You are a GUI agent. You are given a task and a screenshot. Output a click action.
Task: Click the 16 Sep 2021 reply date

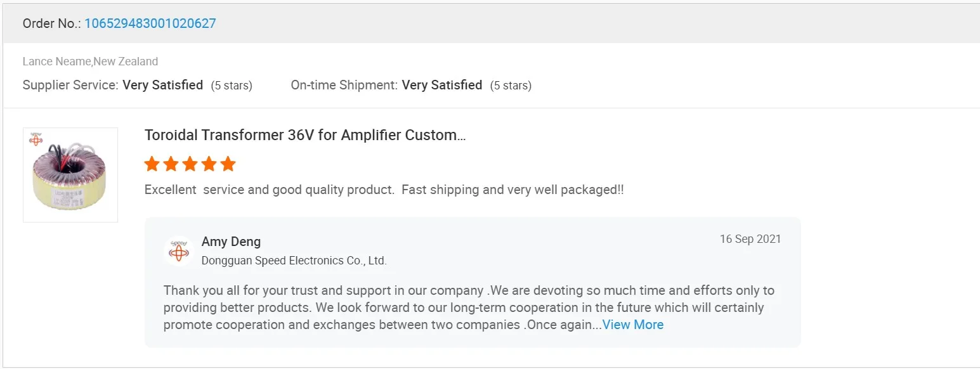pyautogui.click(x=750, y=239)
